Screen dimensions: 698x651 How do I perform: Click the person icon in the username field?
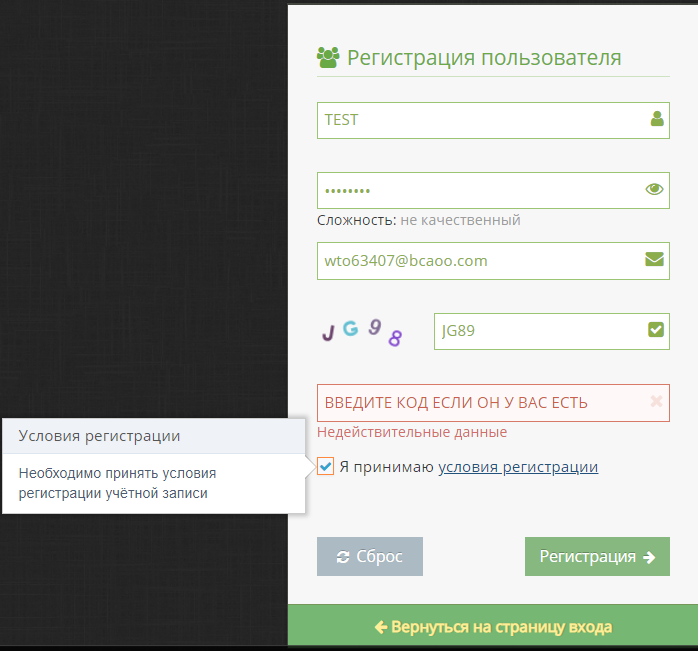point(656,119)
